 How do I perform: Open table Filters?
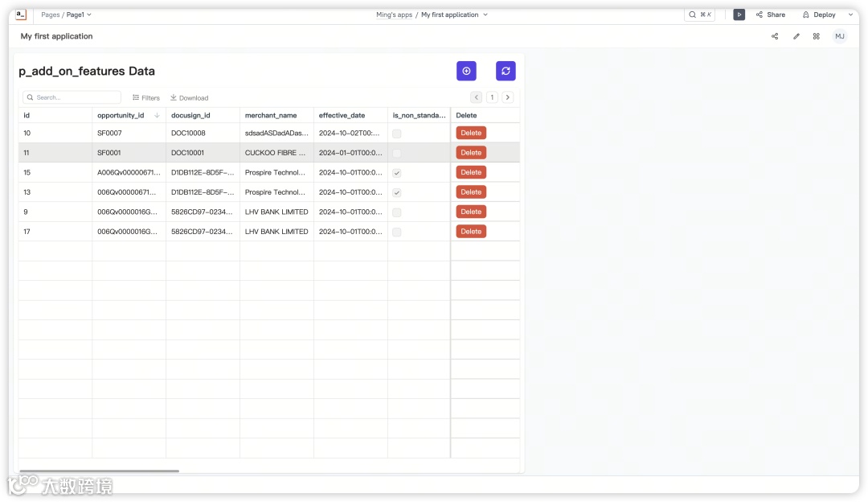tap(146, 98)
